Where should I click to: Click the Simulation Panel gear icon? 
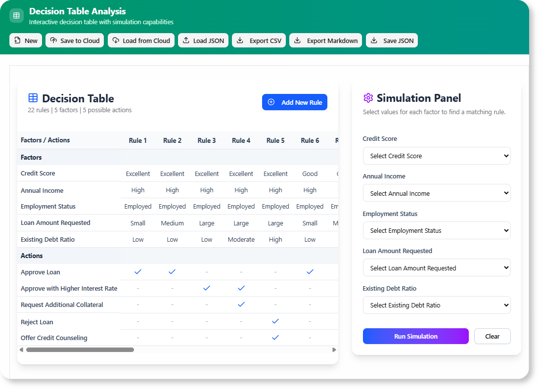368,98
